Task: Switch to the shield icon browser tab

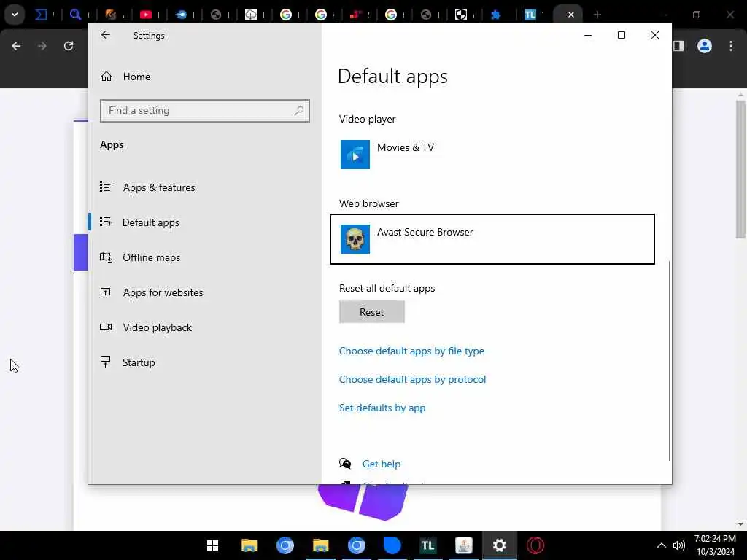Action: 461,15
